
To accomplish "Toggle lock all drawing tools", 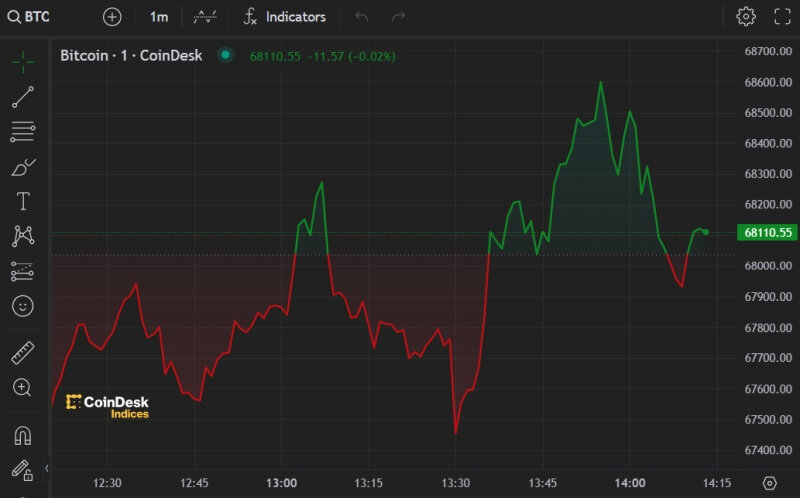I will tap(22, 470).
